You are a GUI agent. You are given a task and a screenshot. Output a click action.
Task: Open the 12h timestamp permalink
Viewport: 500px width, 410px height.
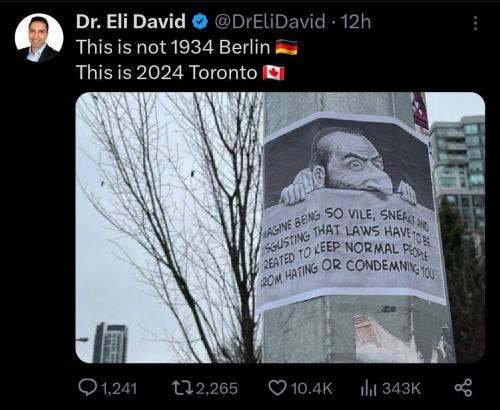pyautogui.click(x=356, y=22)
